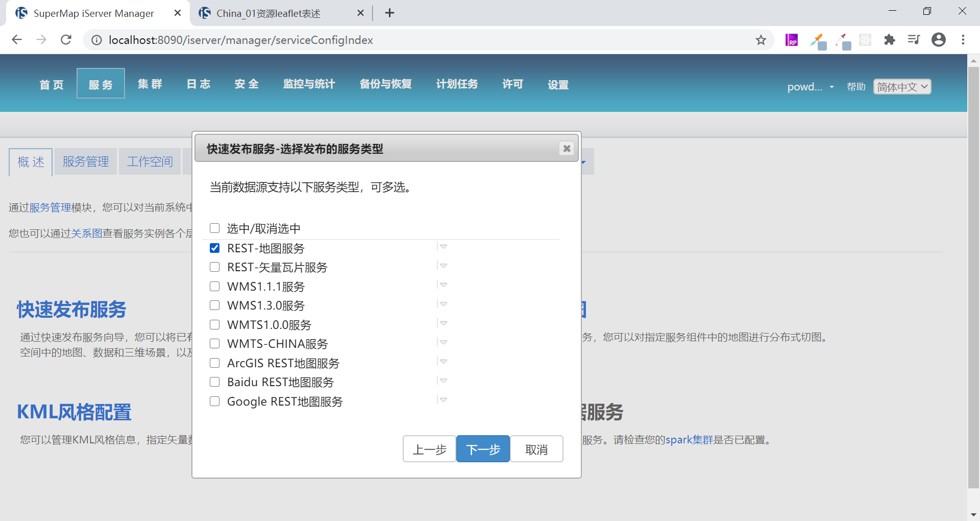The width and height of the screenshot is (980, 521).
Task: Click the browser address bar URL
Action: pyautogui.click(x=240, y=40)
